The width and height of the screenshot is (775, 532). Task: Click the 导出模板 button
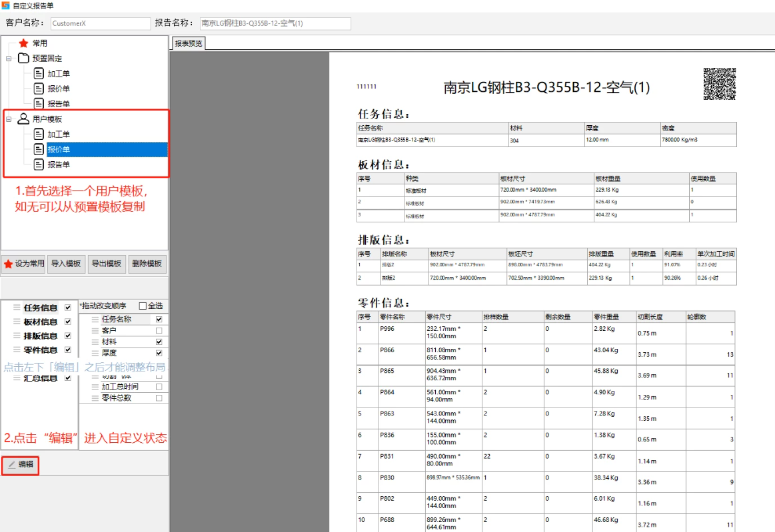tap(107, 264)
